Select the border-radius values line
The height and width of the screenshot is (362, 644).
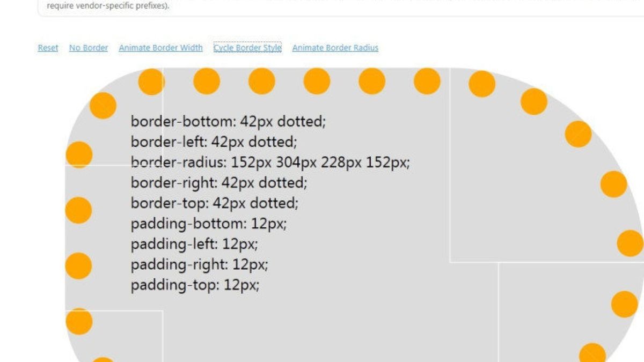[x=270, y=162]
